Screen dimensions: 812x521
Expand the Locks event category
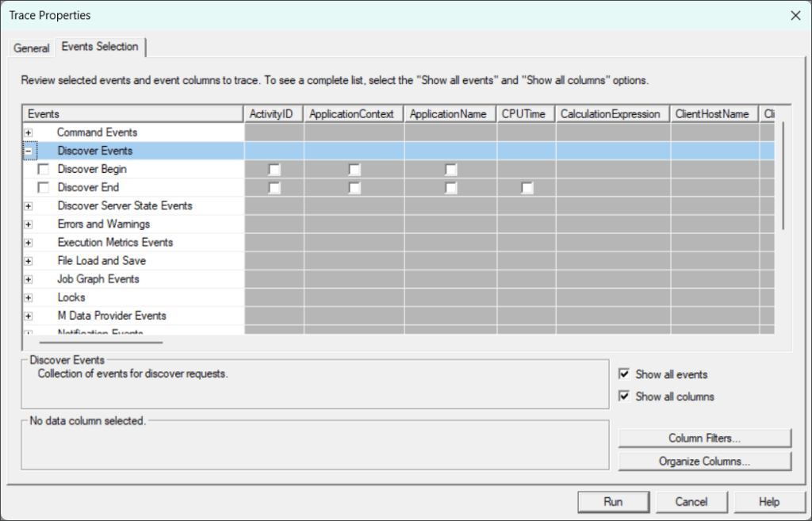(29, 297)
